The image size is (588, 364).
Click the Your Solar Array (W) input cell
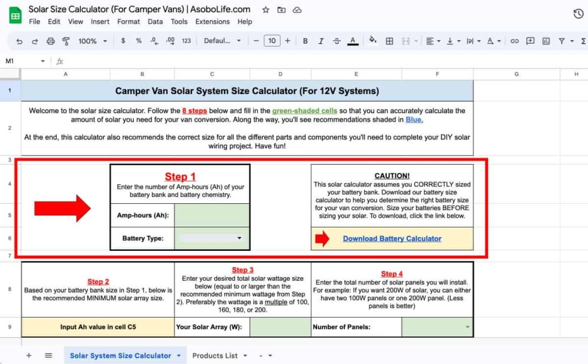(x=280, y=327)
